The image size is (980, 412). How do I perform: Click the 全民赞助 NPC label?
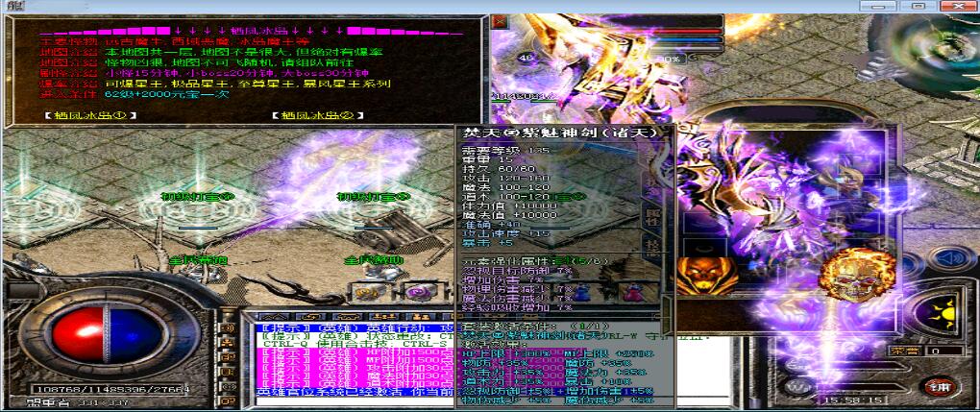tap(373, 260)
